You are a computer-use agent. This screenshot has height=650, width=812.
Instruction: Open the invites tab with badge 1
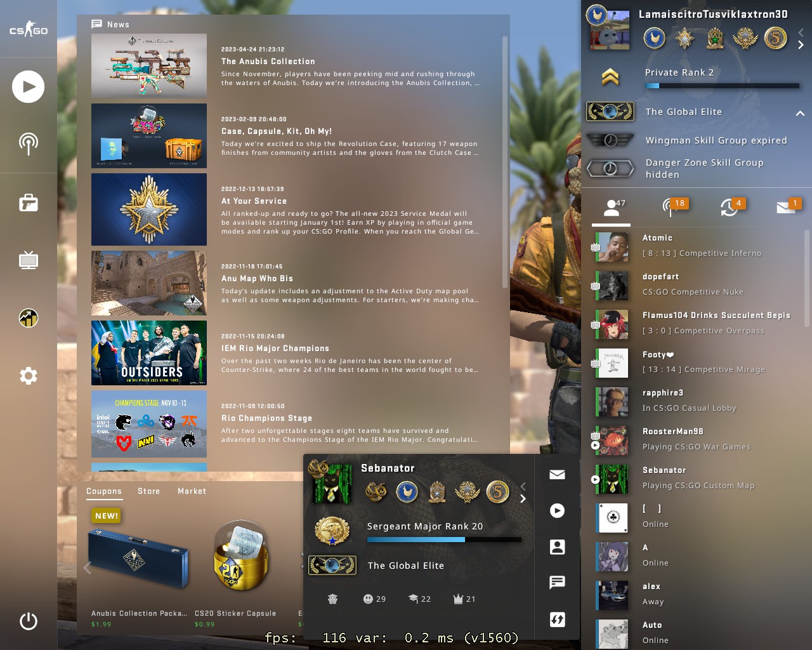[789, 206]
